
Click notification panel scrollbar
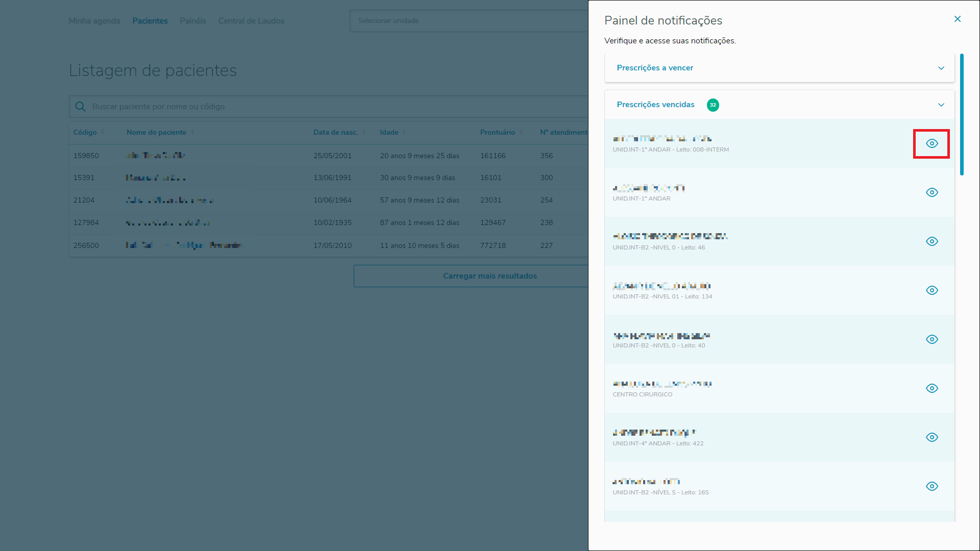[x=962, y=115]
